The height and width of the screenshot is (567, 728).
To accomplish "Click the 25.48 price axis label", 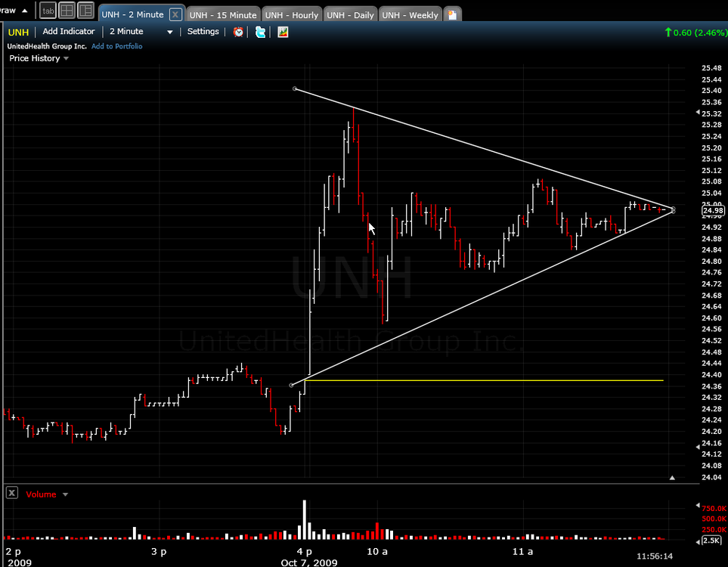I will pyautogui.click(x=711, y=68).
